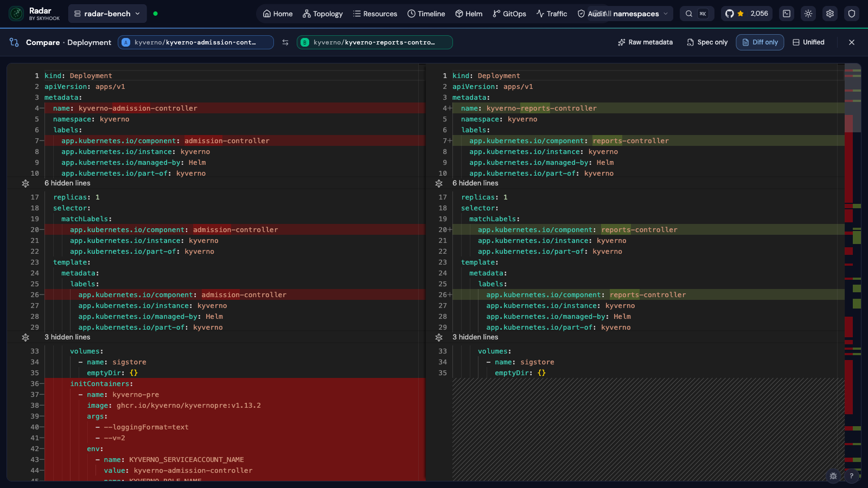Image resolution: width=868 pixels, height=488 pixels.
Task: Click the 'env:' line 42
Action: coord(95,449)
